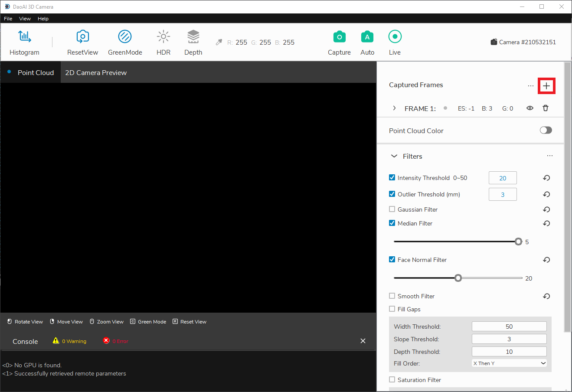Image resolution: width=572 pixels, height=392 pixels.
Task: Click the ResetView camera icon
Action: (x=82, y=37)
